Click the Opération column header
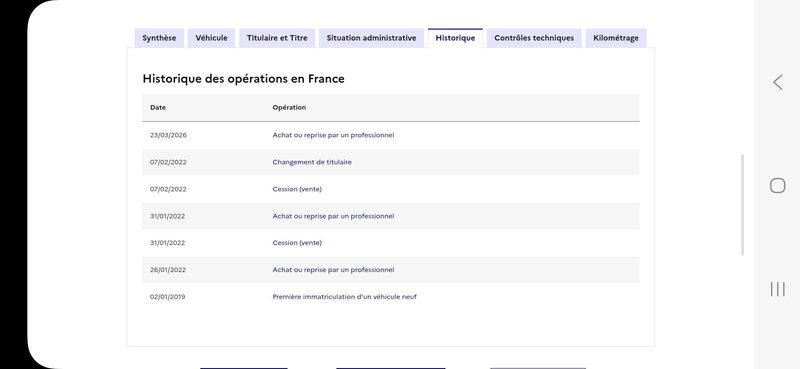The image size is (800, 369). point(289,108)
